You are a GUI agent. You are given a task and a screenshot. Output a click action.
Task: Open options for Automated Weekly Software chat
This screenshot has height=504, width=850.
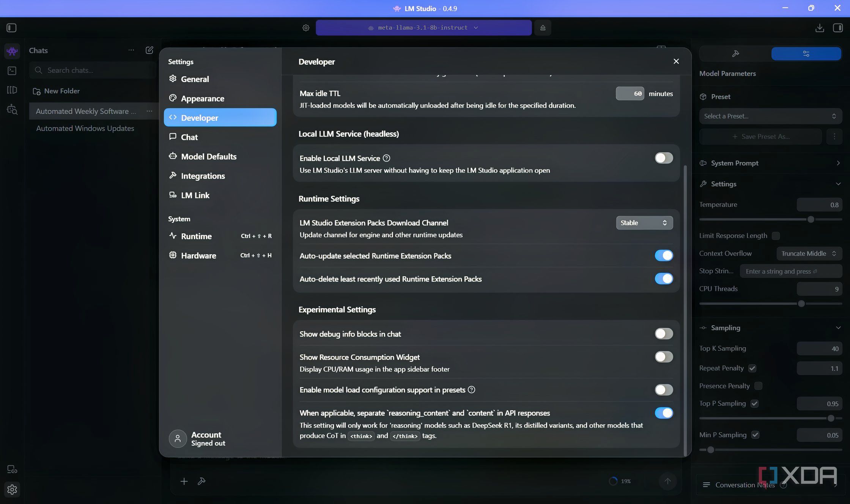click(149, 111)
